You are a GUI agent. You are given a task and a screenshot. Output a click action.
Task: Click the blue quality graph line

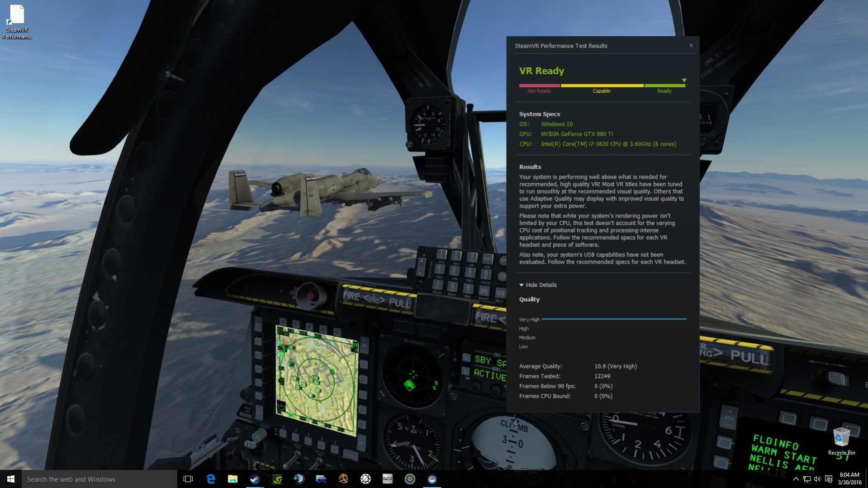[x=614, y=319]
